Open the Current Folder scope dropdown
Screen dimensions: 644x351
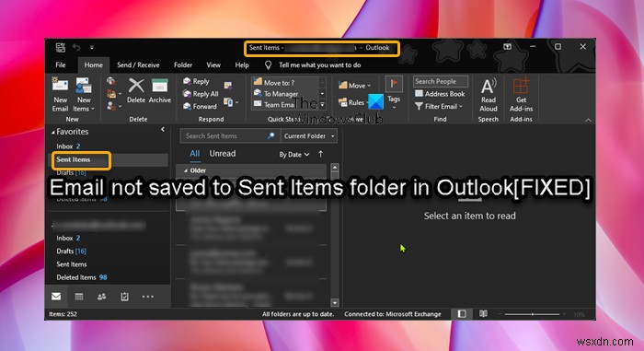pos(309,135)
